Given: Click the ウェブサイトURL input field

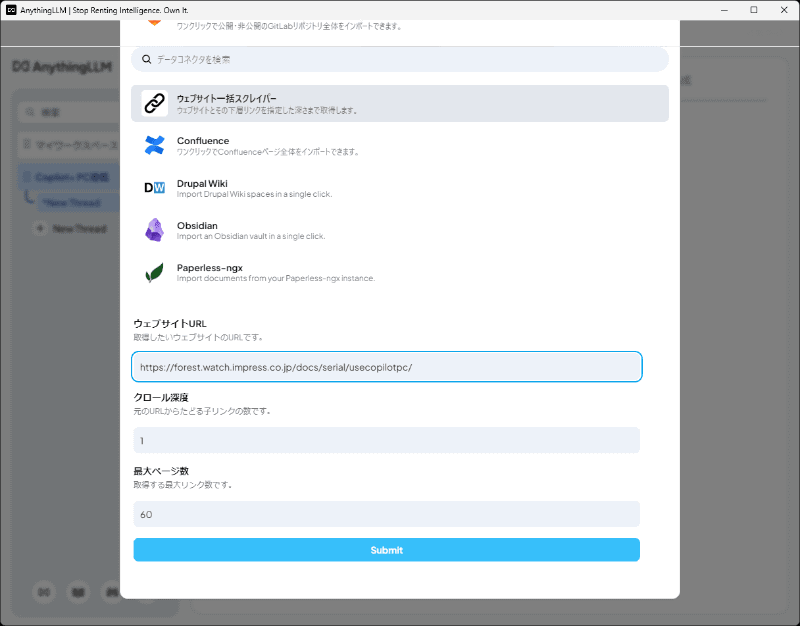Looking at the screenshot, I should click(387, 367).
